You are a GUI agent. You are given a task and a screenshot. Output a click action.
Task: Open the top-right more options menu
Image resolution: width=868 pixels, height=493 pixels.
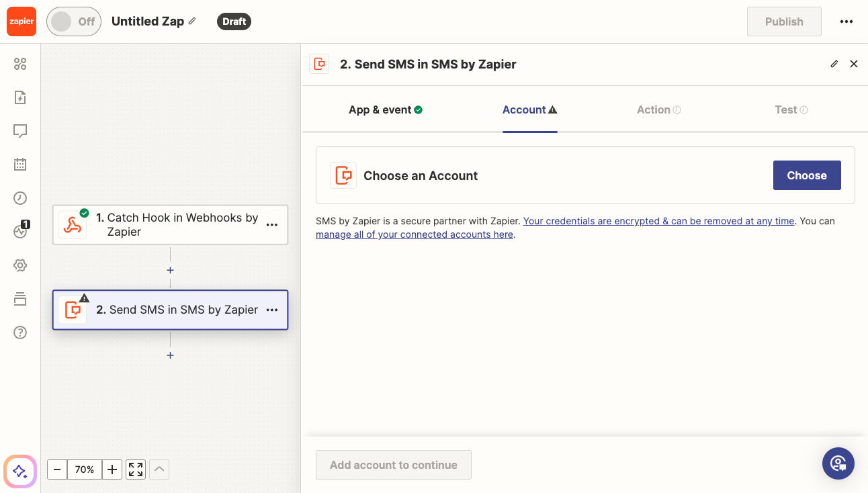click(x=847, y=21)
